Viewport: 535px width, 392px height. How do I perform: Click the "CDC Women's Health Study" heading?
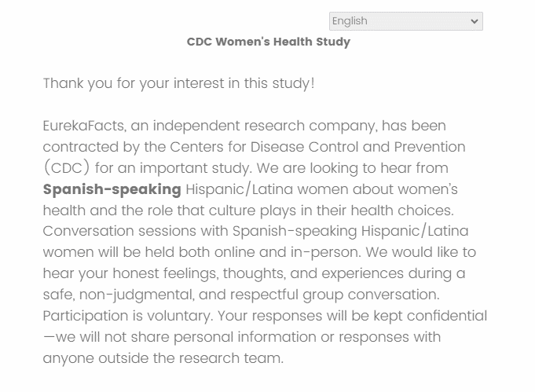tap(268, 42)
